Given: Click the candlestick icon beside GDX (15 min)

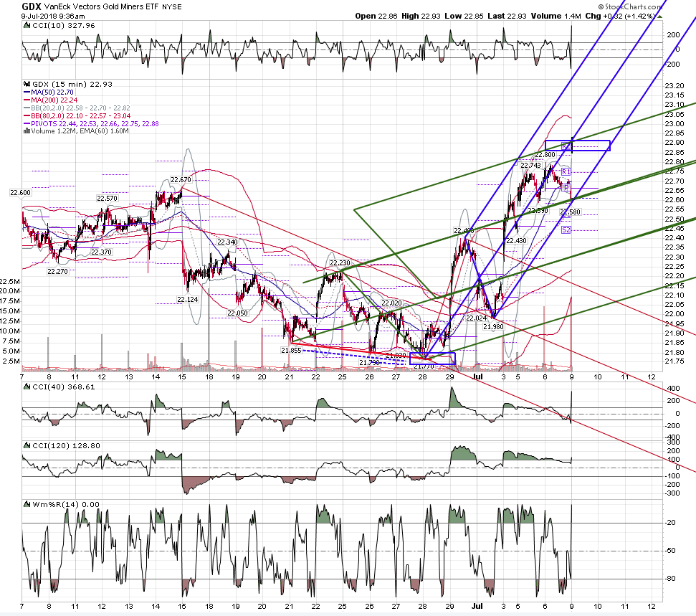Looking at the screenshot, I should 27,85.
